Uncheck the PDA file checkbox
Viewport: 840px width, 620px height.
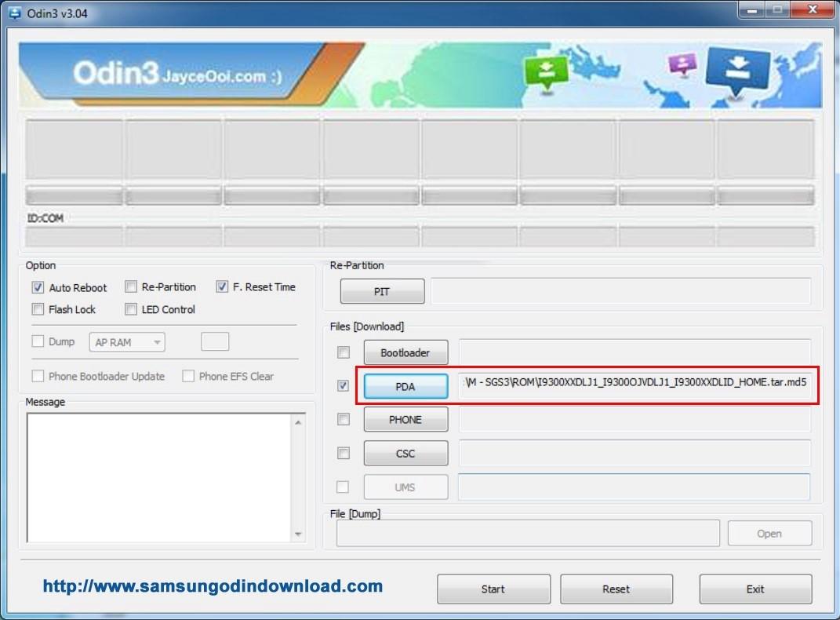click(x=343, y=386)
